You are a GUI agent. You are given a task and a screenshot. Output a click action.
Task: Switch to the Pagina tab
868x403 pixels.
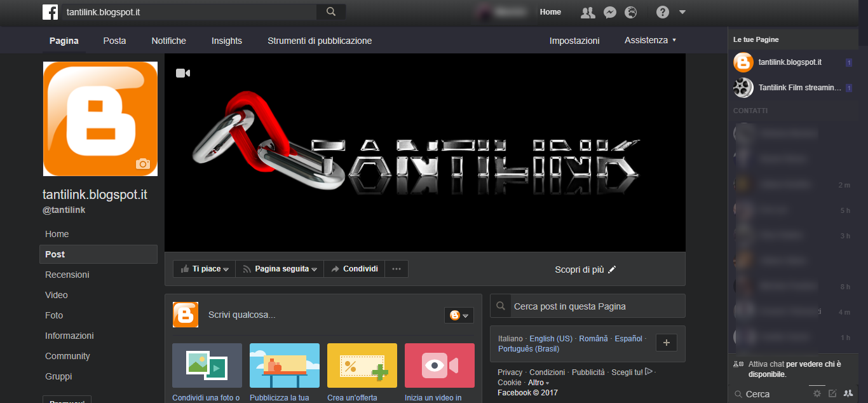[x=64, y=41]
